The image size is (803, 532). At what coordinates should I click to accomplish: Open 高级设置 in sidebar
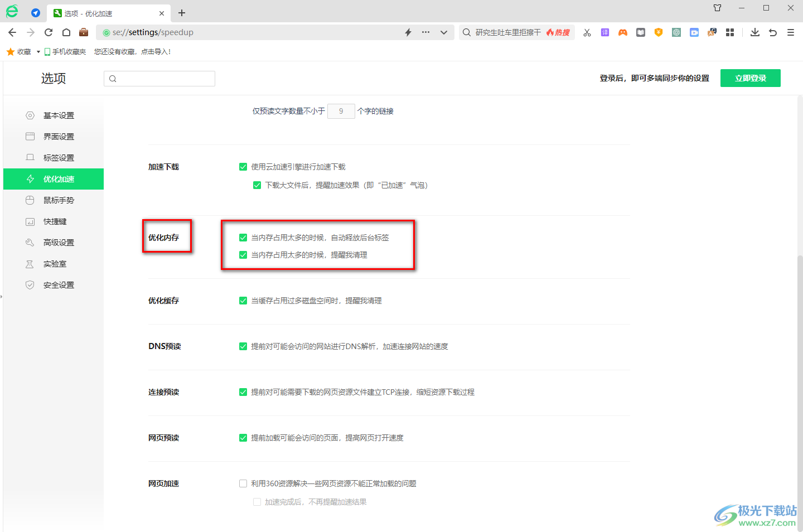coord(54,243)
